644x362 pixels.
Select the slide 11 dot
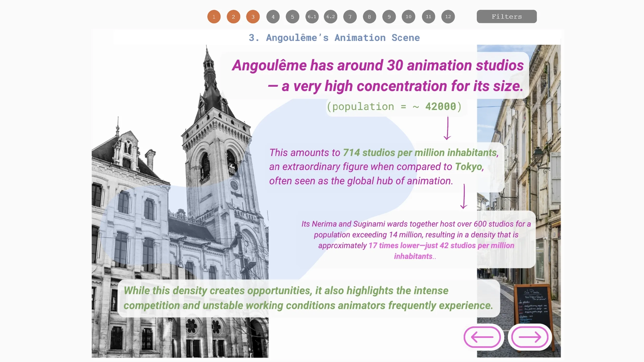tap(428, 17)
